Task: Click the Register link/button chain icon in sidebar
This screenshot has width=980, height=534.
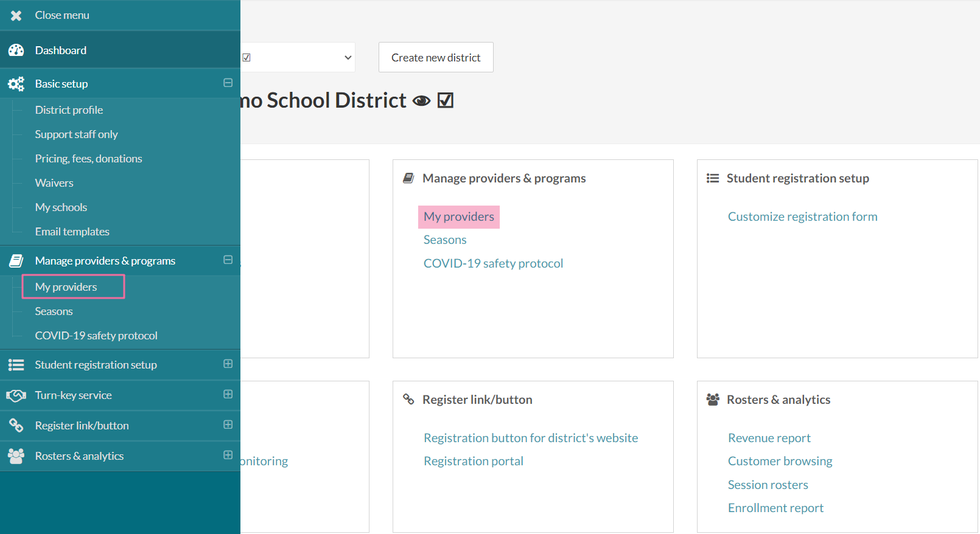Action: pos(16,426)
